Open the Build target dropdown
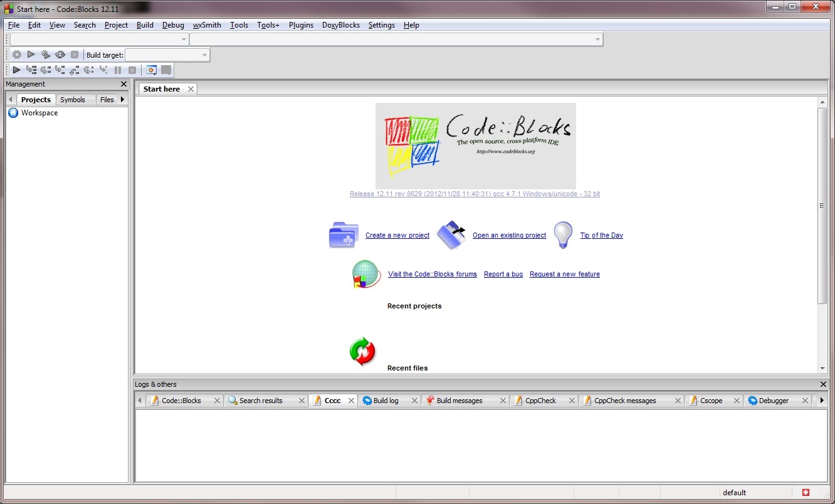The height and width of the screenshot is (504, 835). point(167,55)
